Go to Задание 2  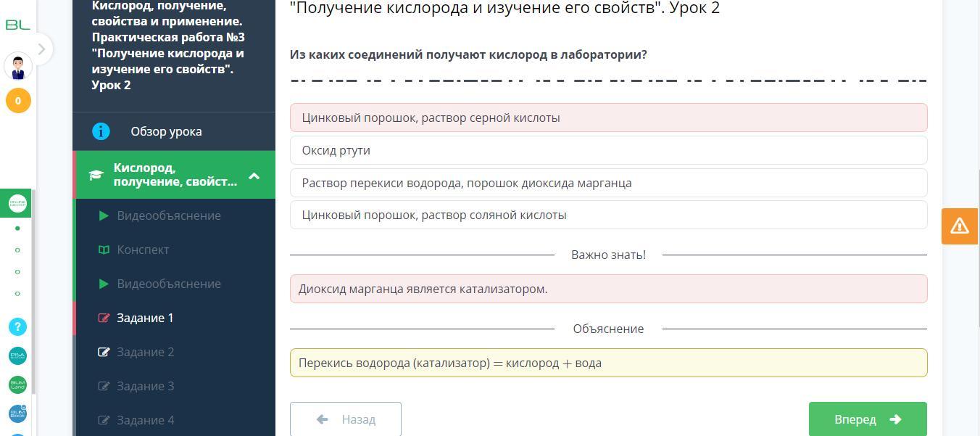[x=145, y=352]
